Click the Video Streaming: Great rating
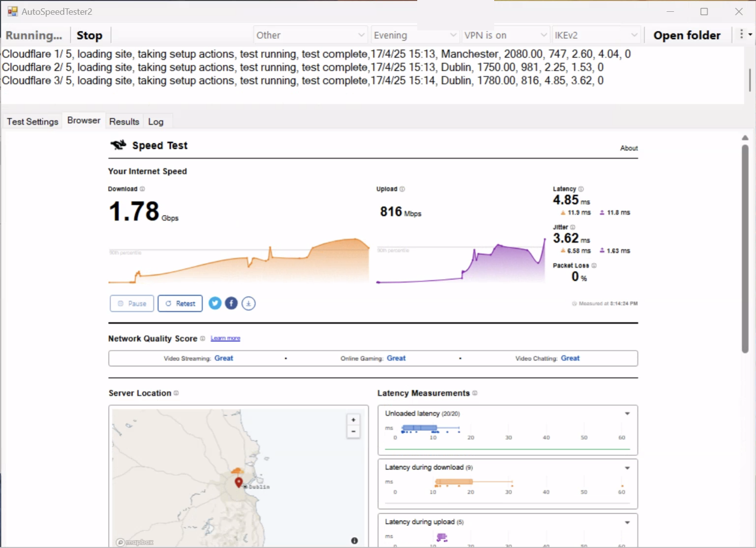756x548 pixels. click(199, 358)
